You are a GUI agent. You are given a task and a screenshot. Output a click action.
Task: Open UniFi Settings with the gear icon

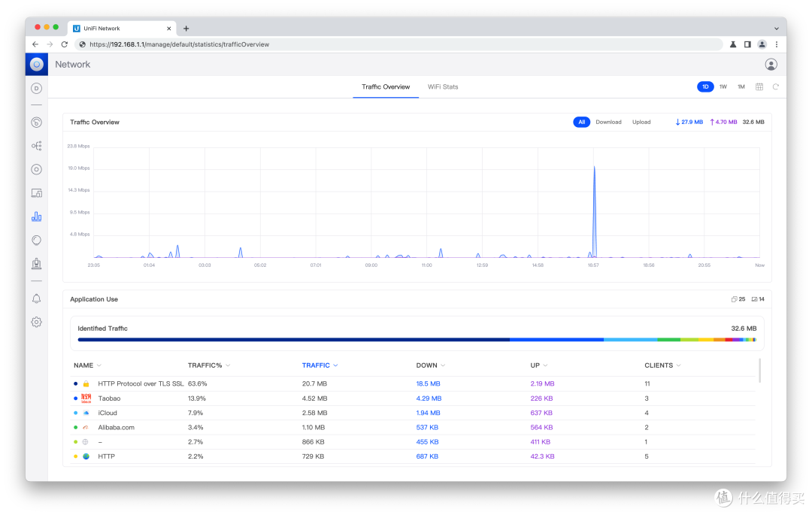click(x=36, y=321)
